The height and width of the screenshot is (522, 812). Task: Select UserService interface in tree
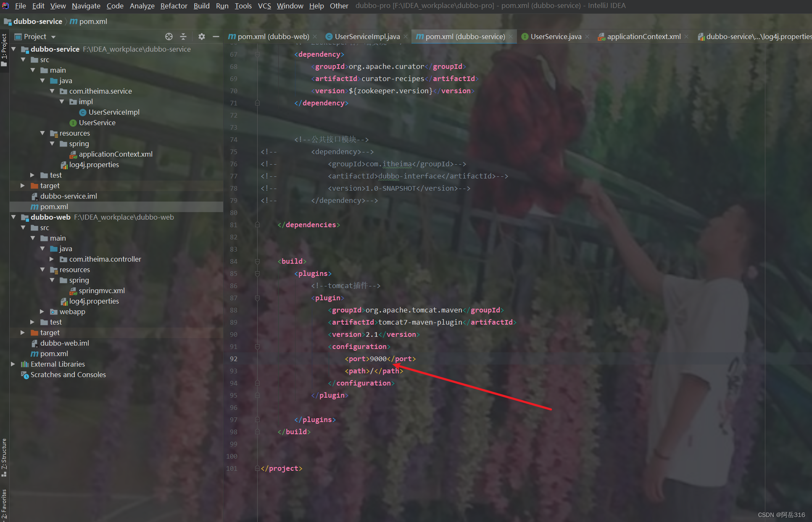click(x=97, y=123)
